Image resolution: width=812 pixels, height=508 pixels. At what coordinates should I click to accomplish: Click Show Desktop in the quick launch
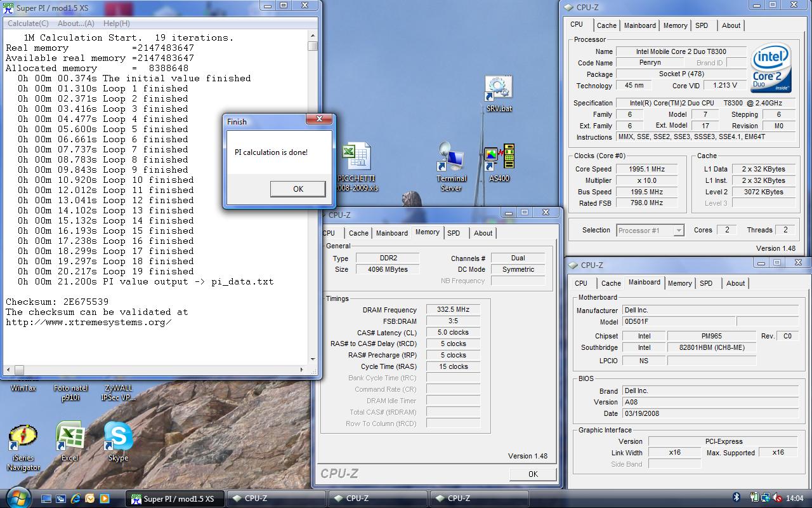pyautogui.click(x=46, y=498)
